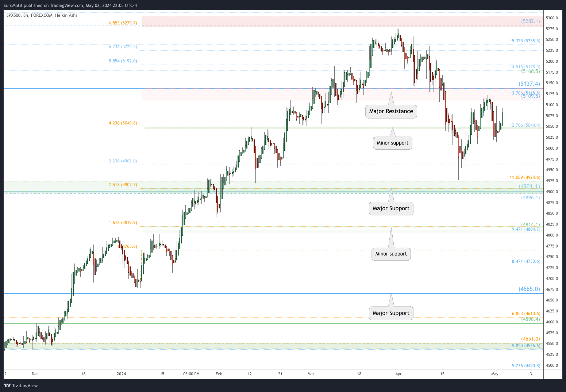566x392 pixels.
Task: Select the "11.089 (4924.6)" orange level label
Action: click(525, 177)
